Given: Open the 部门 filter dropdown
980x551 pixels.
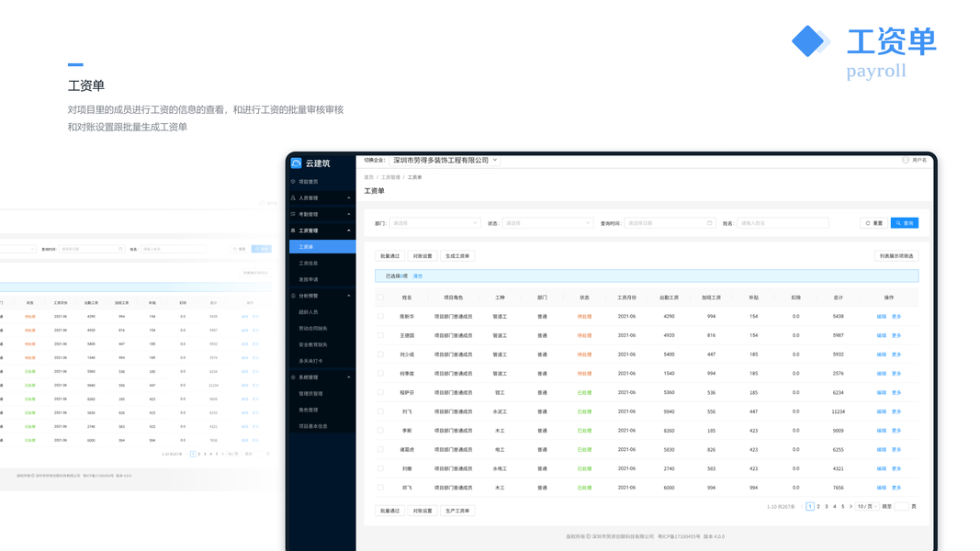Looking at the screenshot, I should 434,223.
